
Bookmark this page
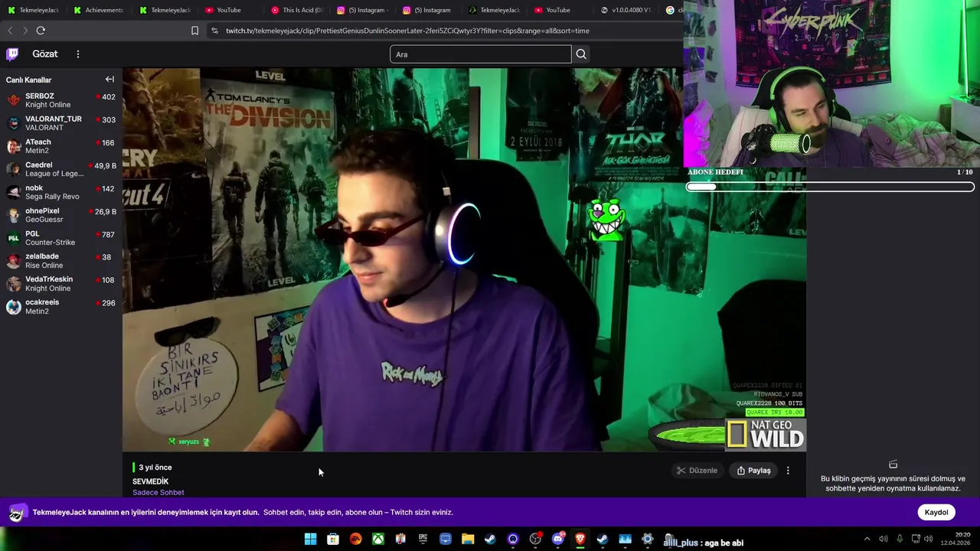click(x=194, y=31)
